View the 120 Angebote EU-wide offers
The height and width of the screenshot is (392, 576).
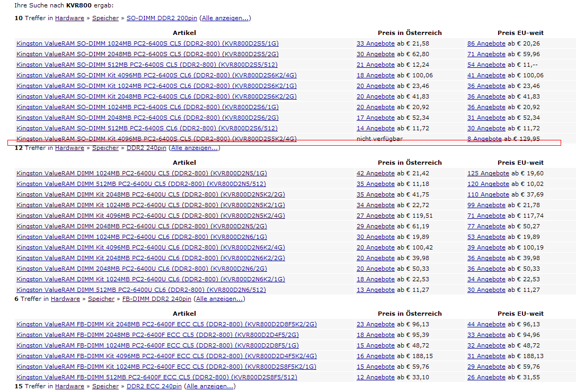pos(488,184)
